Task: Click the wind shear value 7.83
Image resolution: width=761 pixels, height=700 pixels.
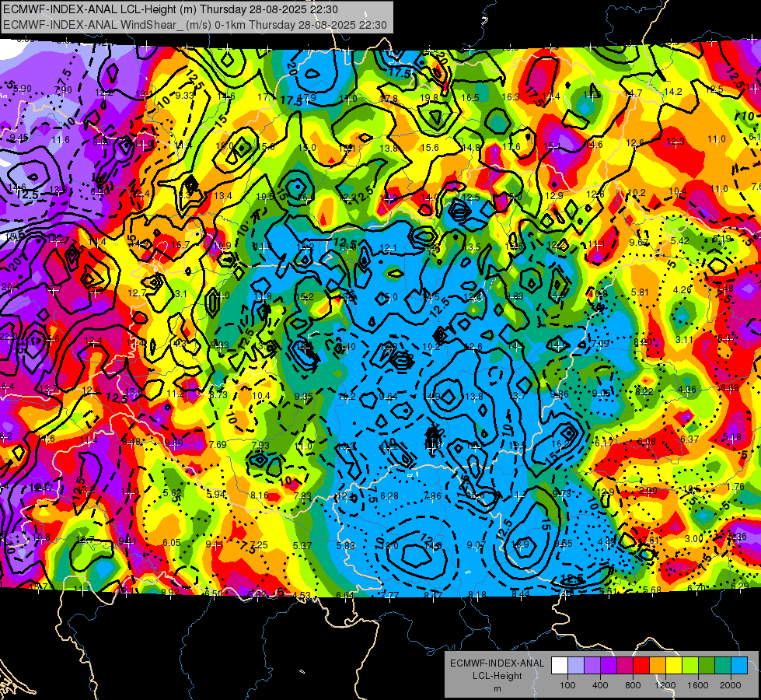Action: coord(303,496)
